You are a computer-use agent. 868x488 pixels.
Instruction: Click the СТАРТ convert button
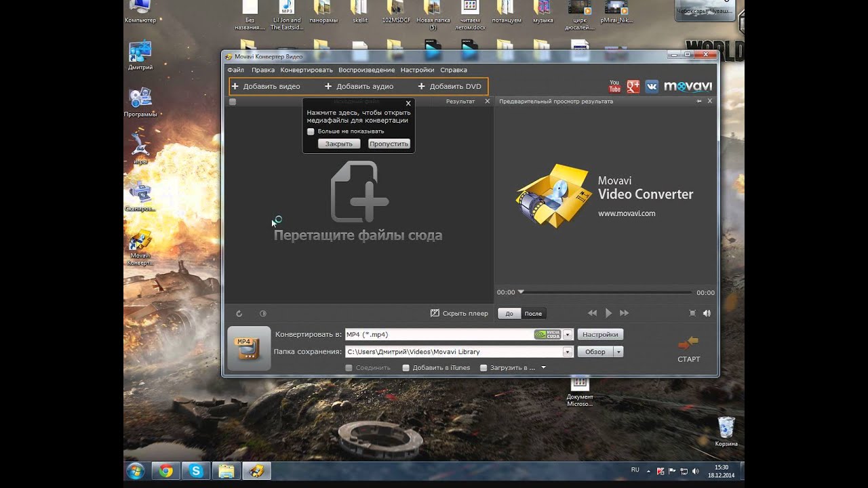[x=688, y=349]
